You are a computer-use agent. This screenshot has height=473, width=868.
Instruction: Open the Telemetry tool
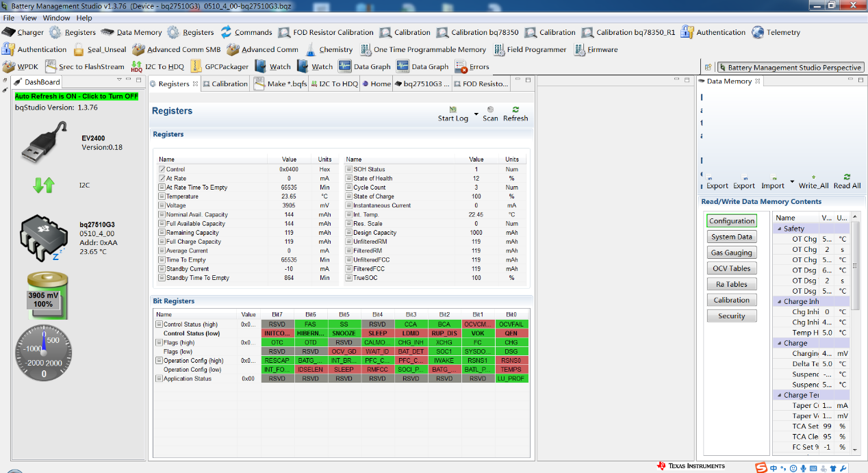coord(776,32)
